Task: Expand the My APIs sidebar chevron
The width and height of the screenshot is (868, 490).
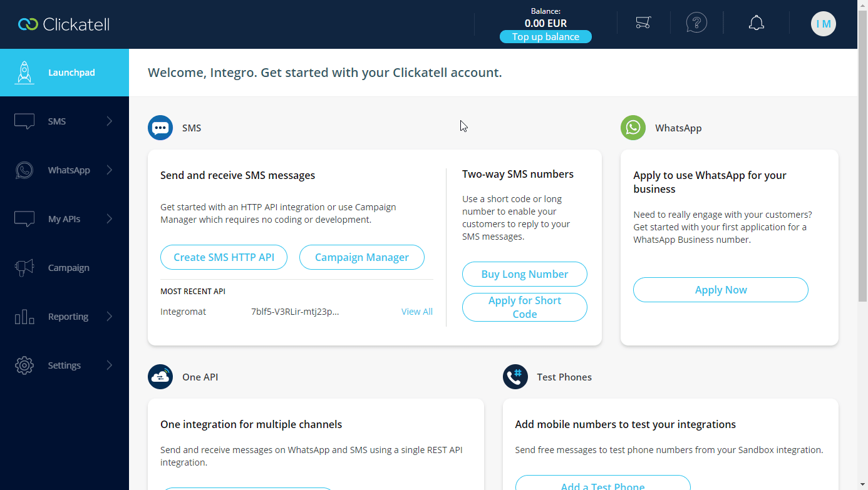Action: 110,219
